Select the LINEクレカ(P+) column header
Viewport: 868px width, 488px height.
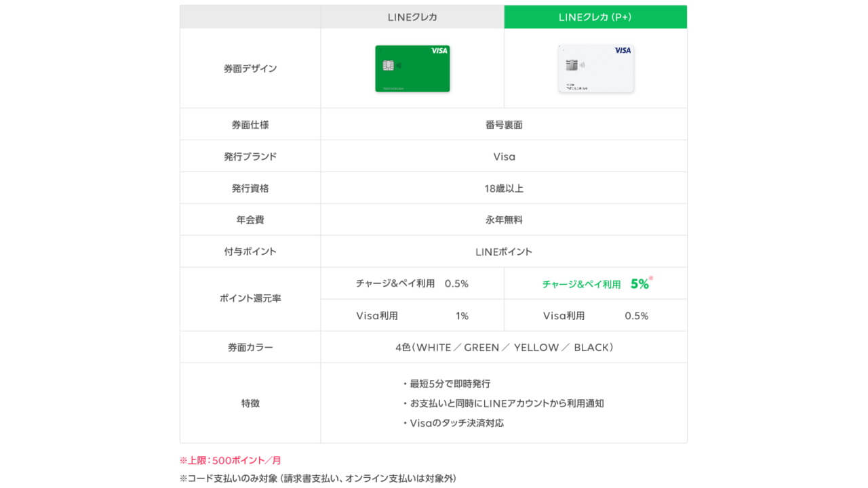click(595, 16)
